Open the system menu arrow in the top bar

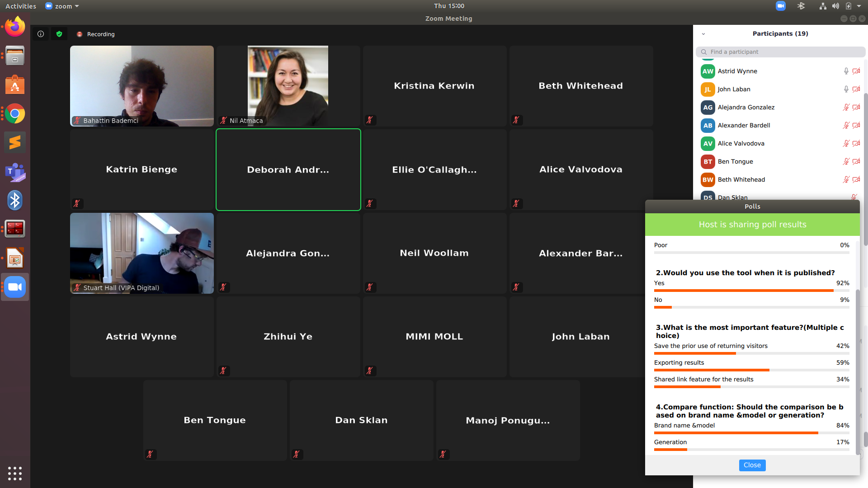tap(859, 6)
